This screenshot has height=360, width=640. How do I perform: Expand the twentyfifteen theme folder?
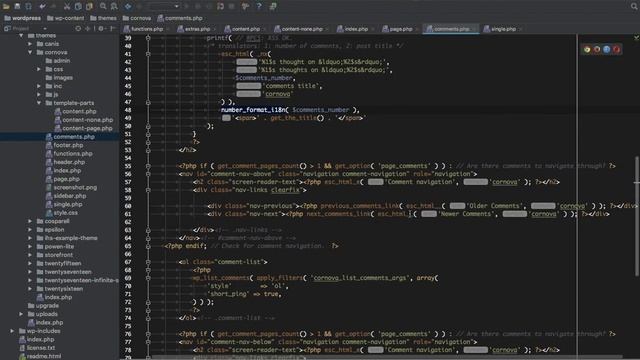[x=30, y=263]
